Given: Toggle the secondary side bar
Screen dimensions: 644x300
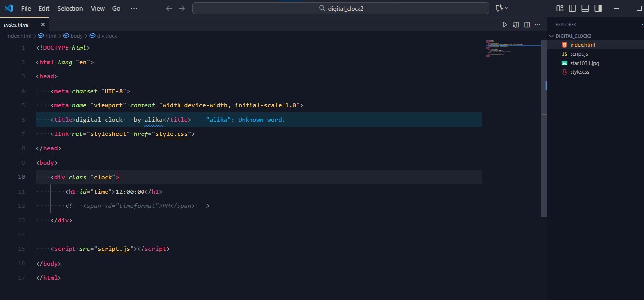Looking at the screenshot, I should (598, 8).
